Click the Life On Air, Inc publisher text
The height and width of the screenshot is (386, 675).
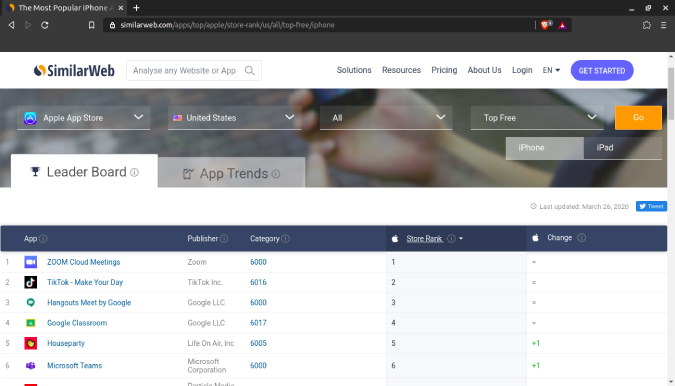[211, 343]
